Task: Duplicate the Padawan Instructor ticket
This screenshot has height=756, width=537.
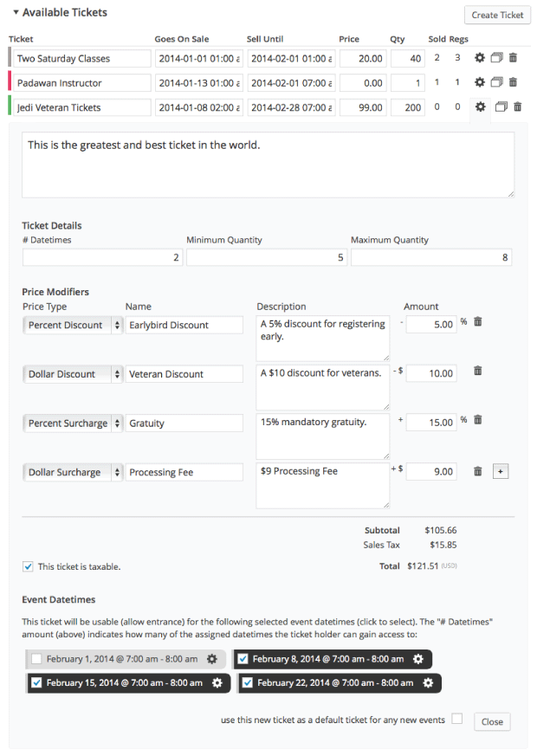Action: [496, 82]
